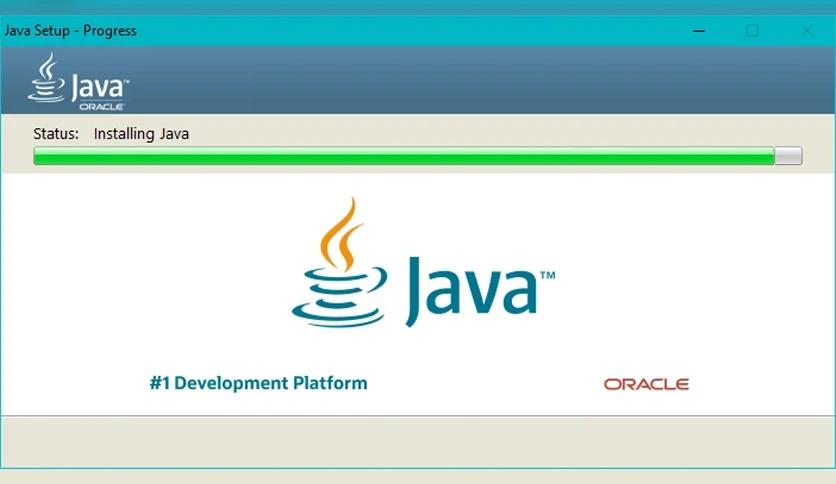Click the Installing Java status message
Image resolution: width=836 pixels, height=484 pixels.
click(141, 133)
